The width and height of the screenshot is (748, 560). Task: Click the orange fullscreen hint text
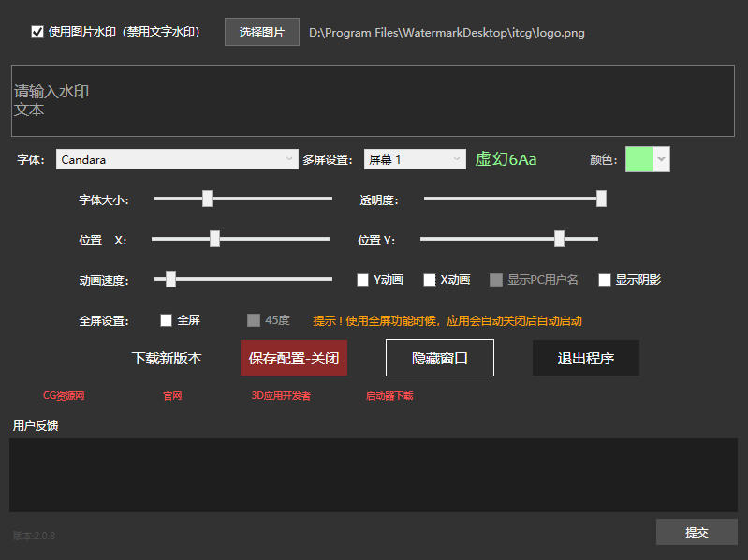pos(447,320)
